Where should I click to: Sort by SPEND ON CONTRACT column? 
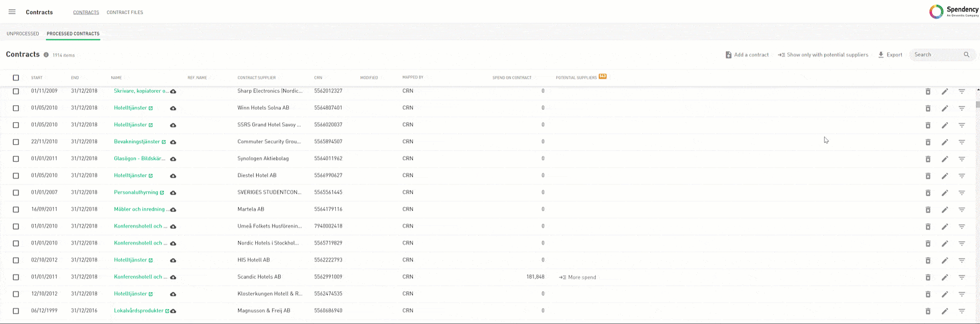[x=511, y=78]
